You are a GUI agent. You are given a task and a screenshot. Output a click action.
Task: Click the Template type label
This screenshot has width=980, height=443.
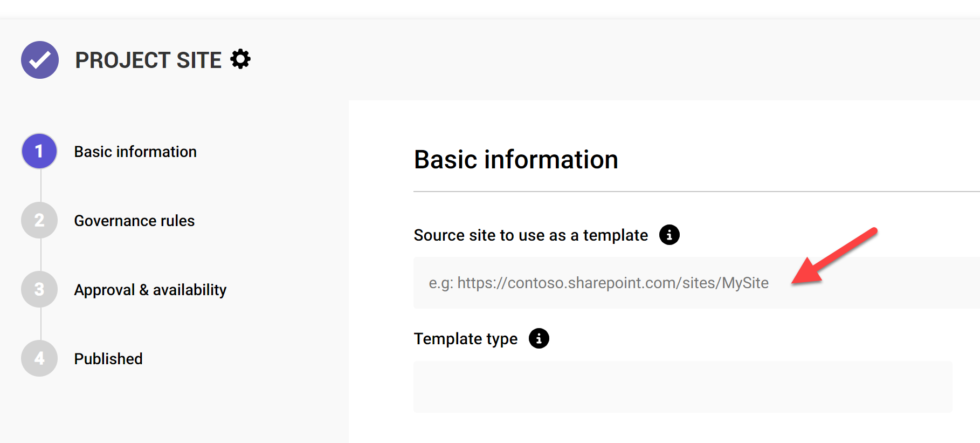coord(466,339)
